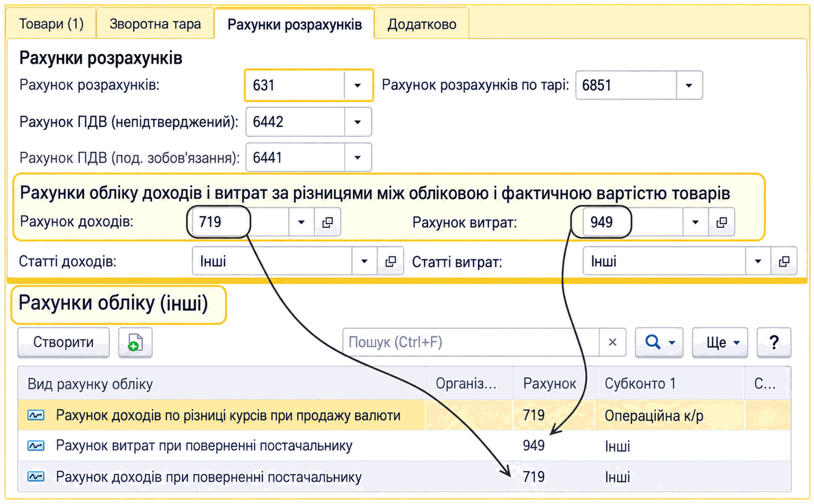Open form for Рахунок доходів 719 field
This screenshot has height=504, width=814.
pos(328,222)
